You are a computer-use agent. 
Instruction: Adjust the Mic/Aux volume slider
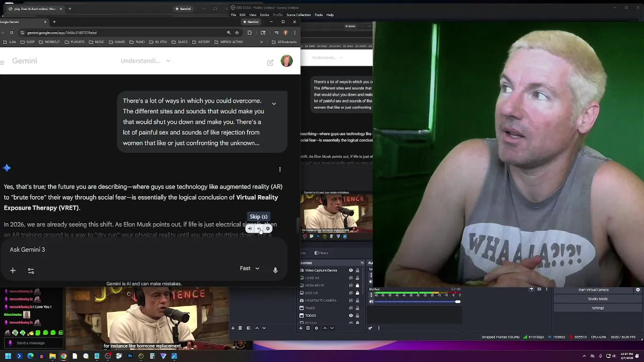417,302
